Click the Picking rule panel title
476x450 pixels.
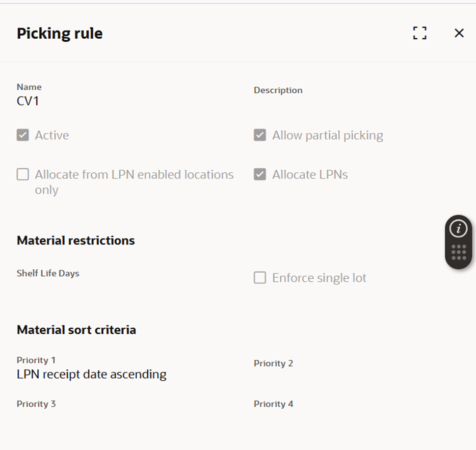click(x=60, y=34)
